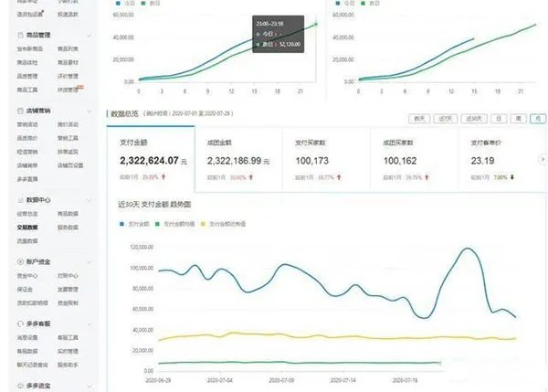This screenshot has height=392, width=548.
Task: Select the 近30天 time range button
Action: point(473,118)
